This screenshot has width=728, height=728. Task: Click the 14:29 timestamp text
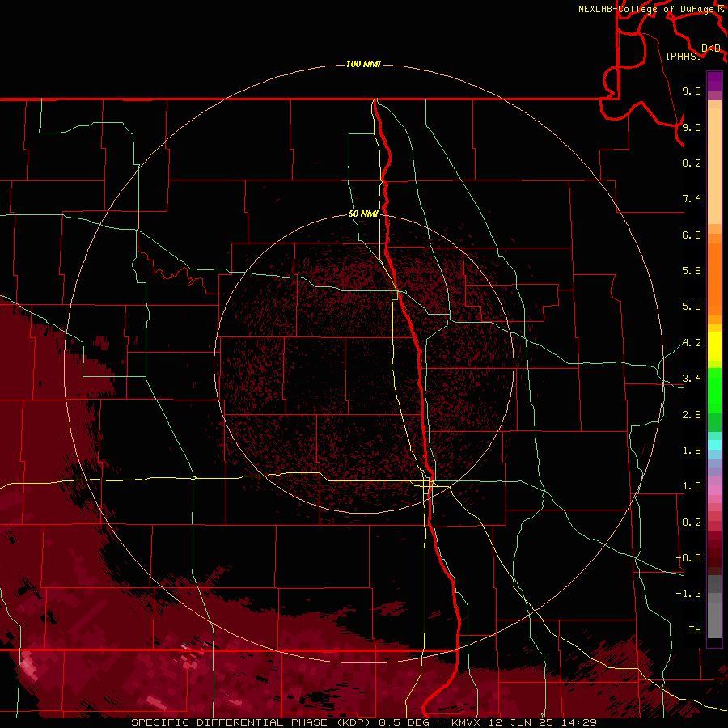[581, 722]
